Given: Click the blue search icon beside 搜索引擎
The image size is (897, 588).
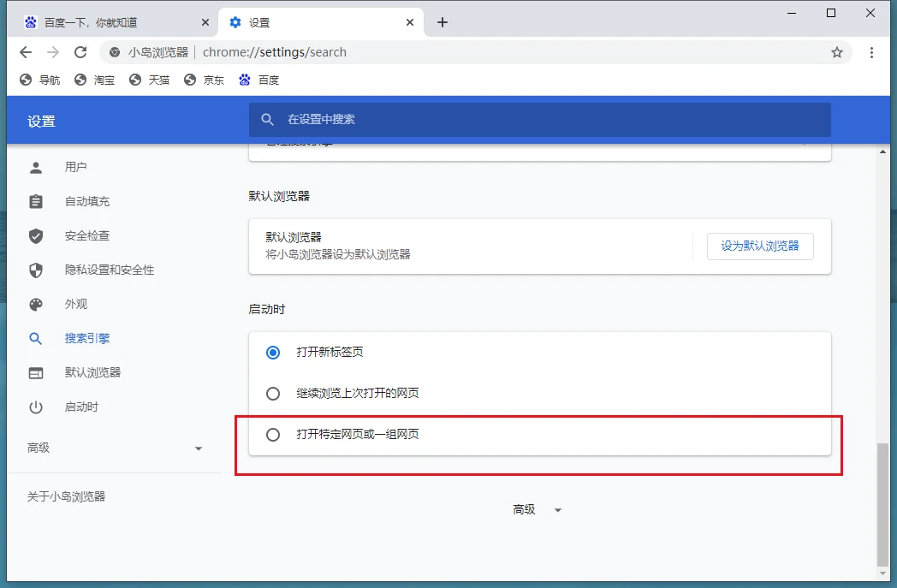Looking at the screenshot, I should [x=35, y=339].
